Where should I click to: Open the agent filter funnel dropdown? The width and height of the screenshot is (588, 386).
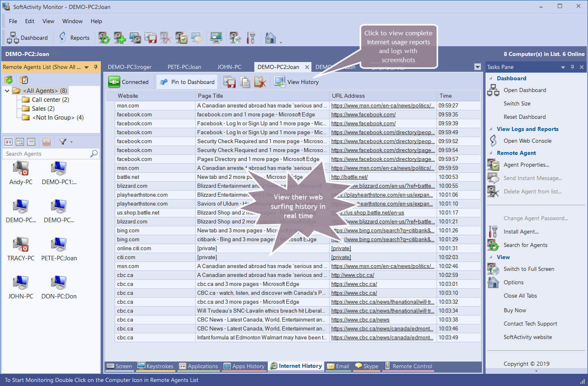65,142
